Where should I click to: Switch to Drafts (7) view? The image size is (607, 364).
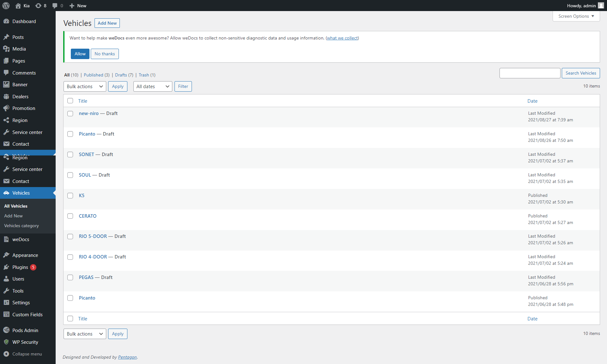pyautogui.click(x=124, y=75)
